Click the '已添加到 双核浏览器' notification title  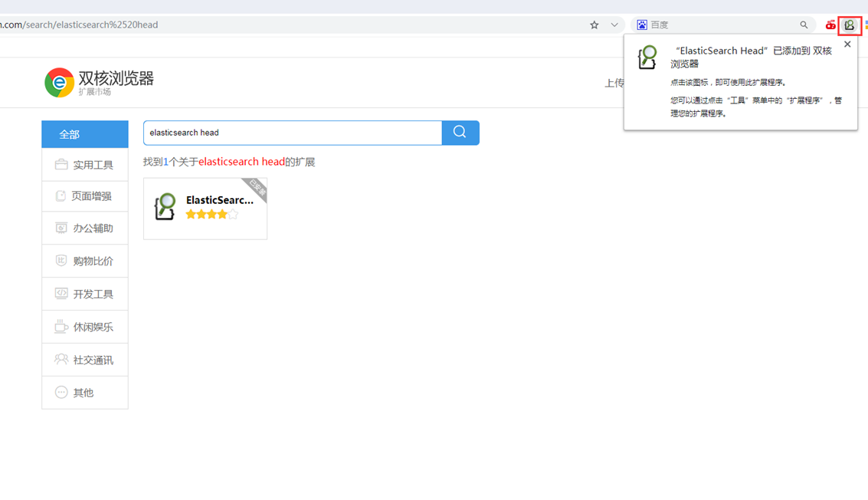[752, 57]
